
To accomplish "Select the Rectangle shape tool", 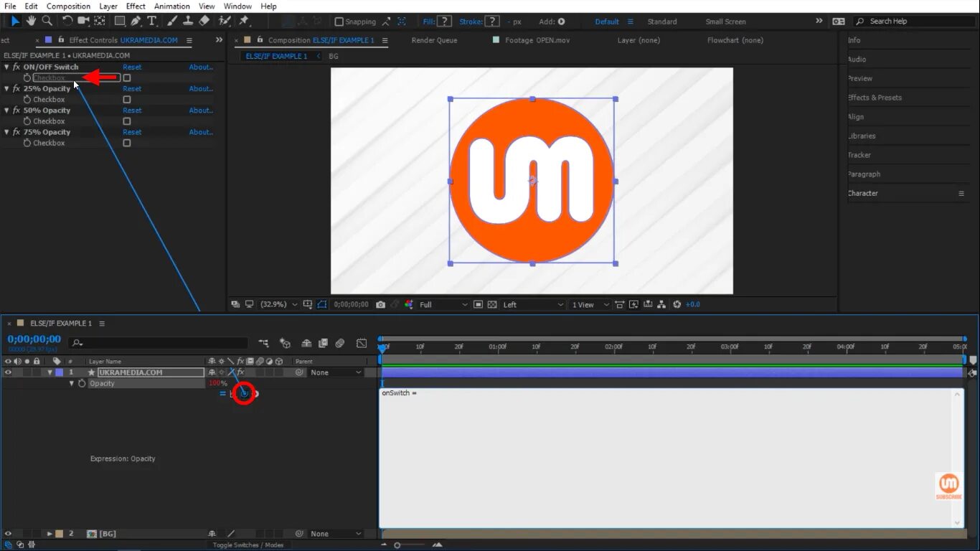I will click(120, 21).
